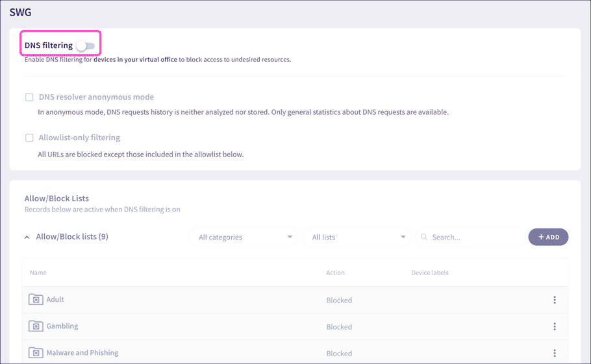
Task: Click the Allow/Block Lists section heading
Action: pos(57,199)
